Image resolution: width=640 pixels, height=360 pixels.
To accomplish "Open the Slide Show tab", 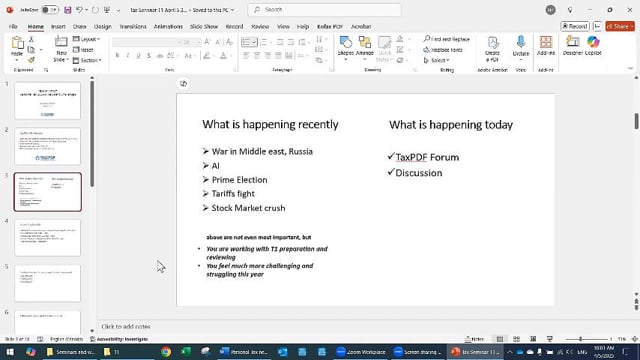I will tap(204, 27).
